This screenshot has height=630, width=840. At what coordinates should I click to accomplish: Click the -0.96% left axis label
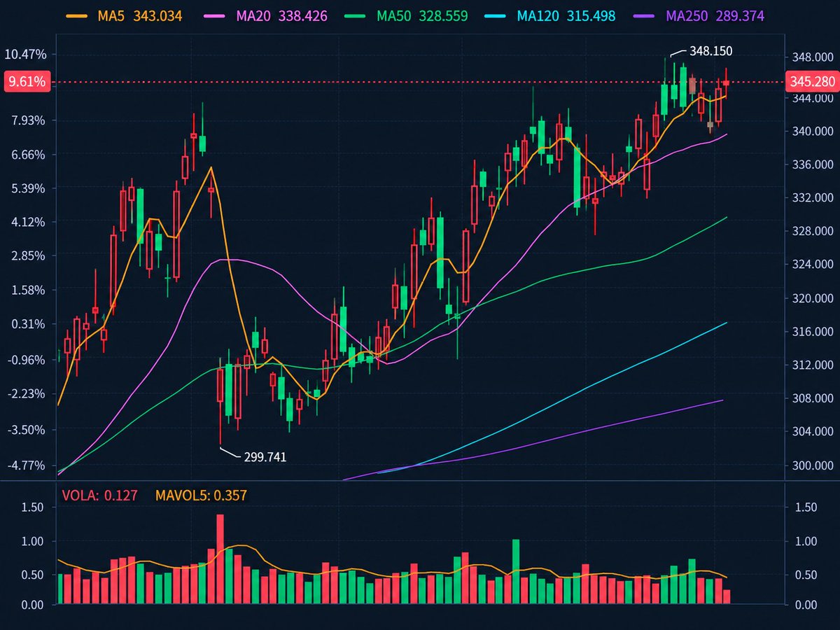[27, 360]
